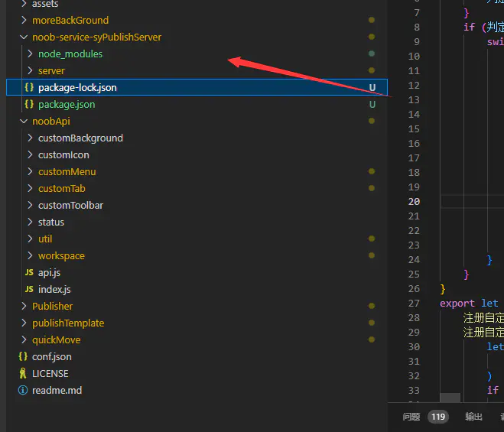Click the JS icon beside api.js
504x432 pixels.
pos(29,273)
